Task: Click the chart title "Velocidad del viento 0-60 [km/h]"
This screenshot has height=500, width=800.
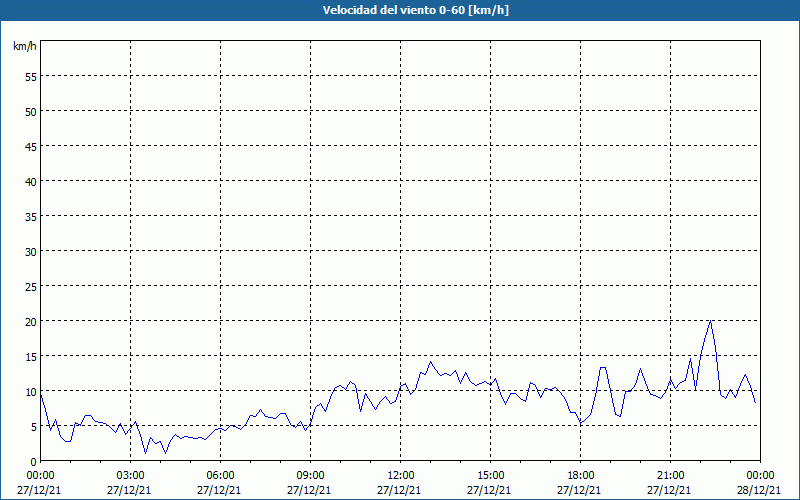Action: 415,10
